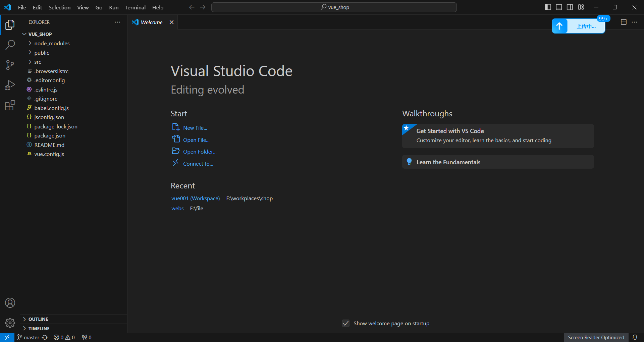Image resolution: width=644 pixels, height=342 pixels.
Task: Select the Welcome tab
Action: (152, 22)
